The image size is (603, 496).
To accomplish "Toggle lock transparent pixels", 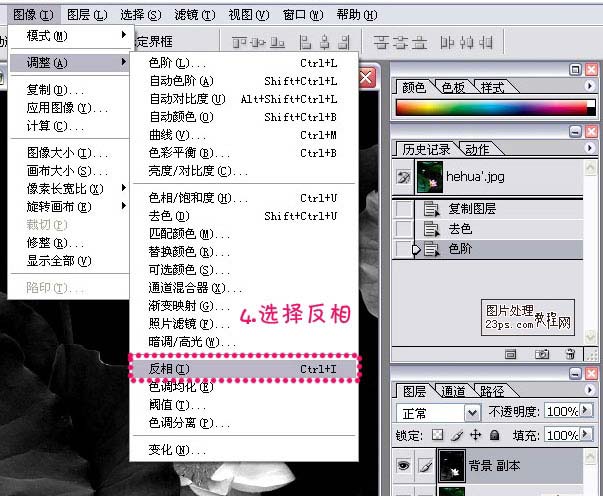I will (x=437, y=435).
